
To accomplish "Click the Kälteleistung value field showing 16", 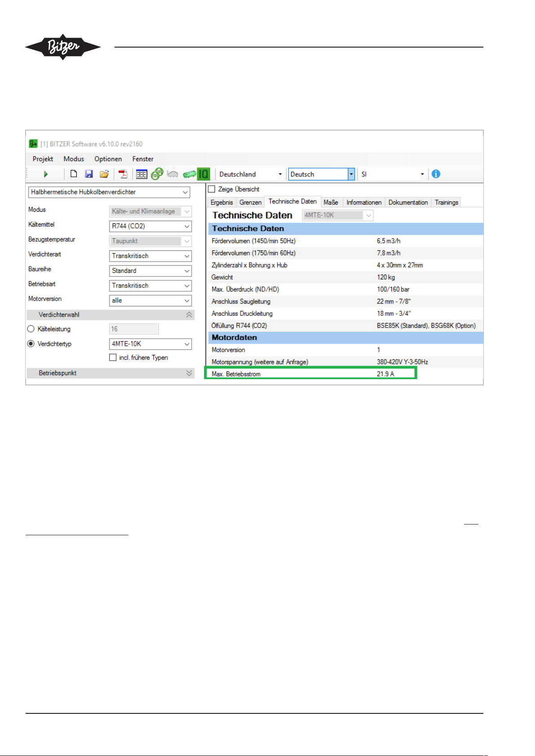I will tap(134, 329).
